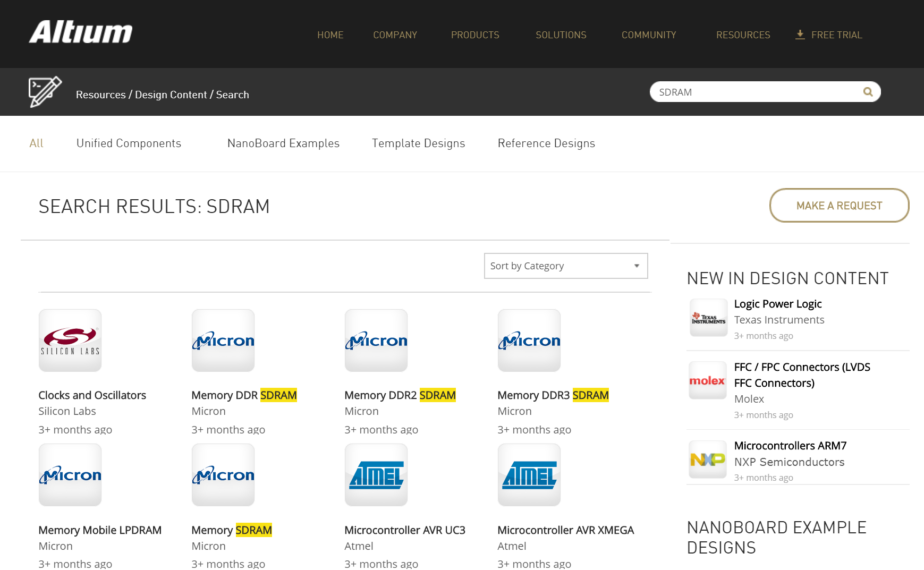Open the Sort by Category dropdown
This screenshot has height=570, width=924.
[565, 266]
